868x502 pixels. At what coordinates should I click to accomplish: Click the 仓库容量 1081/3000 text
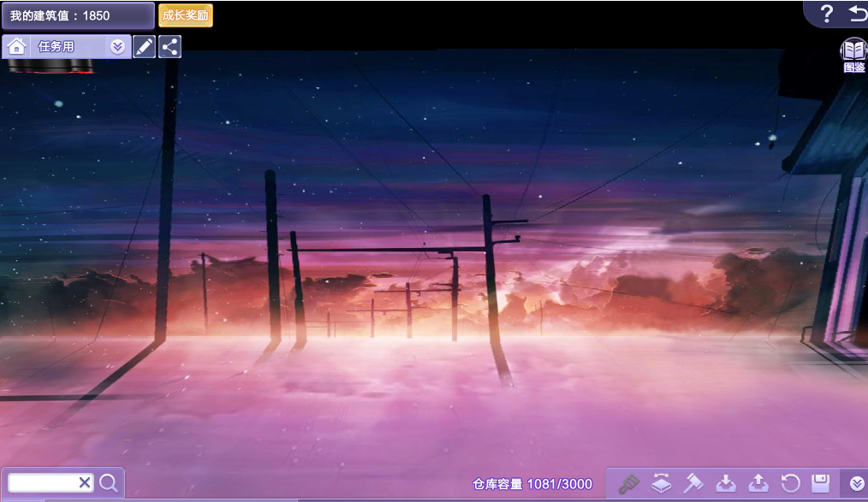click(x=532, y=484)
